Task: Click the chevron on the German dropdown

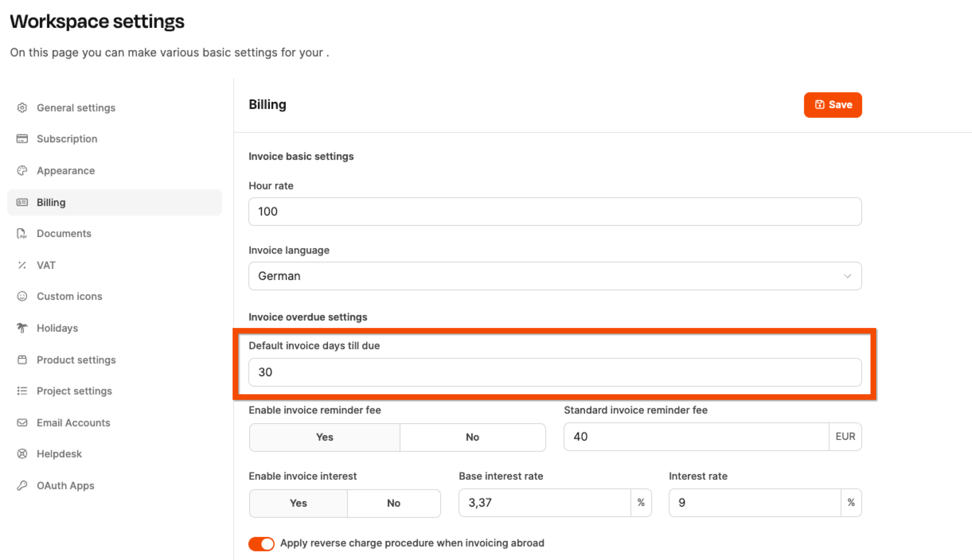Action: 847,276
